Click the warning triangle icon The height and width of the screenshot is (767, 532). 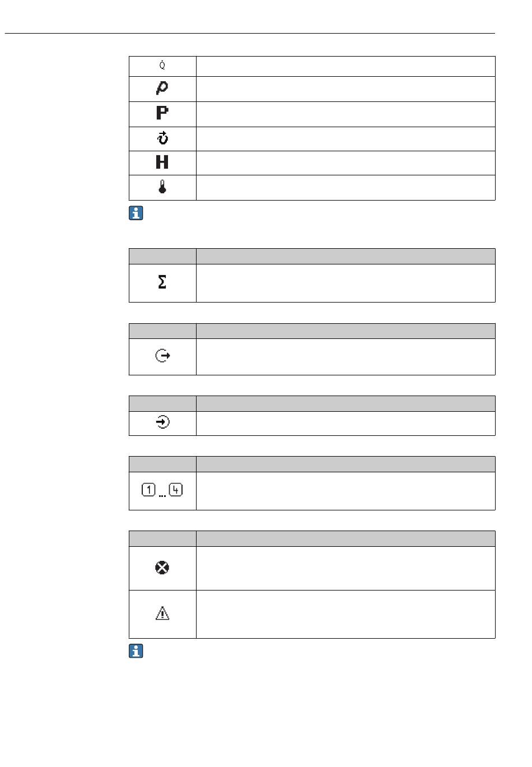pyautogui.click(x=162, y=613)
